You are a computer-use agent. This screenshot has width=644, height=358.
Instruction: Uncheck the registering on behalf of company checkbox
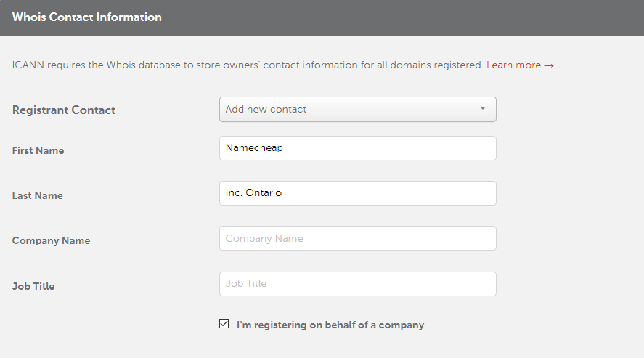224,324
